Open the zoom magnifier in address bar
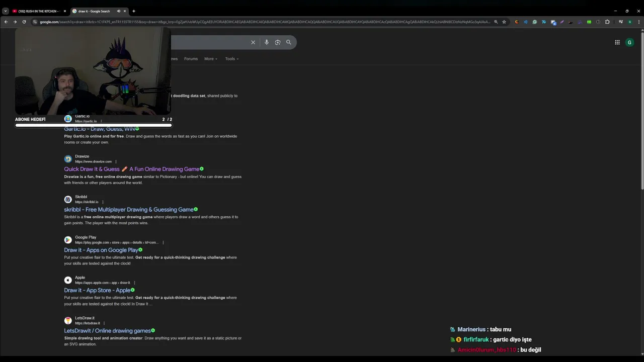This screenshot has height=362, width=644. pyautogui.click(x=496, y=22)
